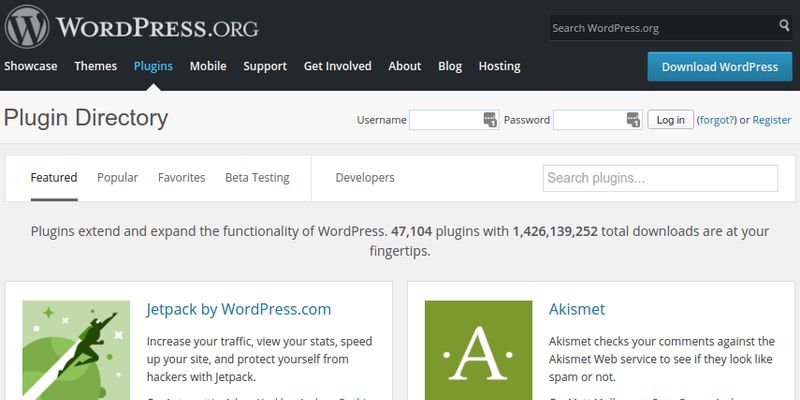
Task: Click the 1,426,139,252 downloads count text
Action: click(555, 231)
